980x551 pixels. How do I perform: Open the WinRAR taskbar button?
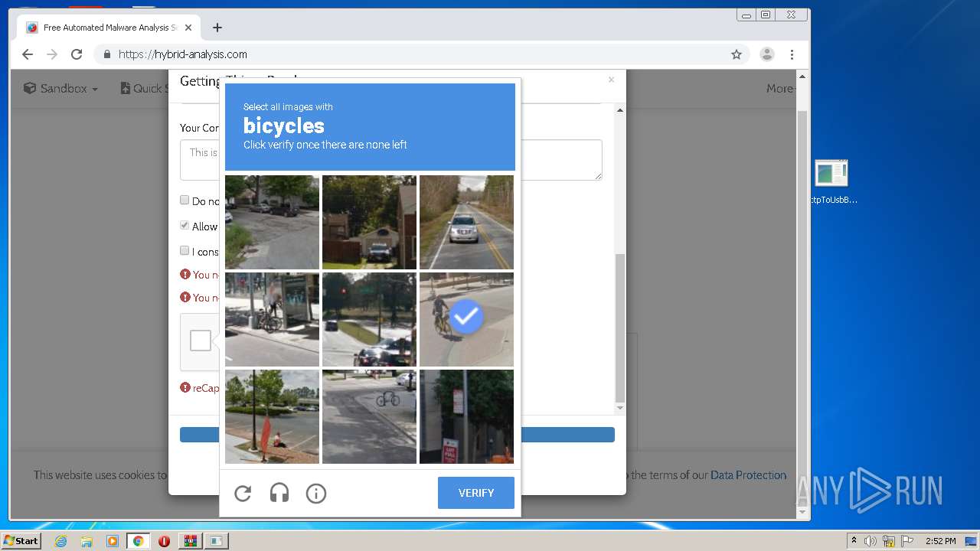point(190,541)
